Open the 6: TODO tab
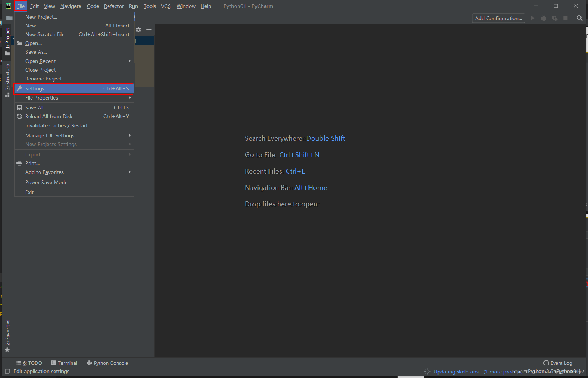This screenshot has height=378, width=588. coord(29,363)
